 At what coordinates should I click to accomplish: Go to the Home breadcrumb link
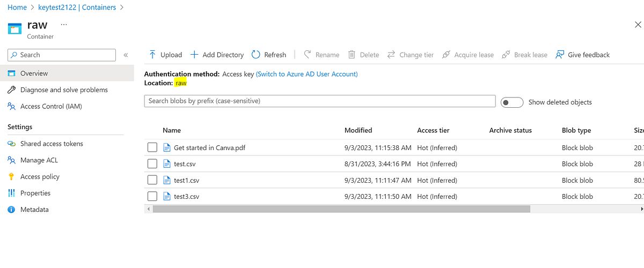[x=18, y=8]
